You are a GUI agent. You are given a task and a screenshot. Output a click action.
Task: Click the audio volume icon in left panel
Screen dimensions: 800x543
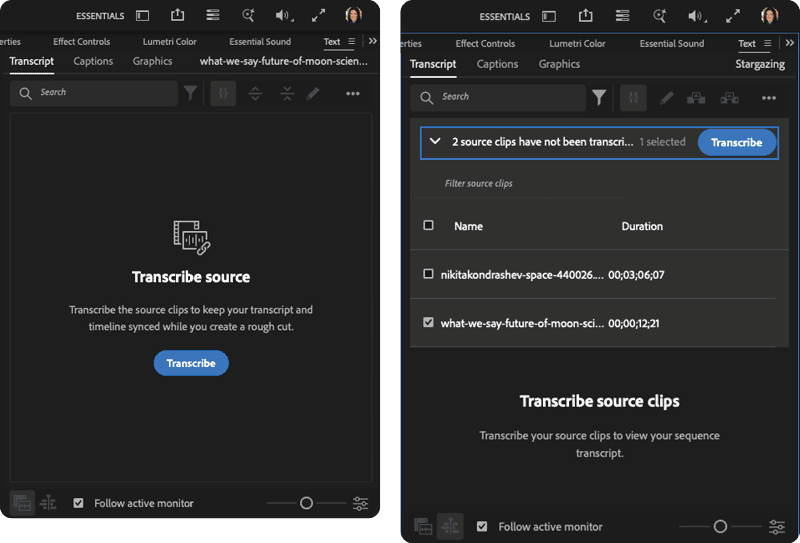click(x=284, y=16)
